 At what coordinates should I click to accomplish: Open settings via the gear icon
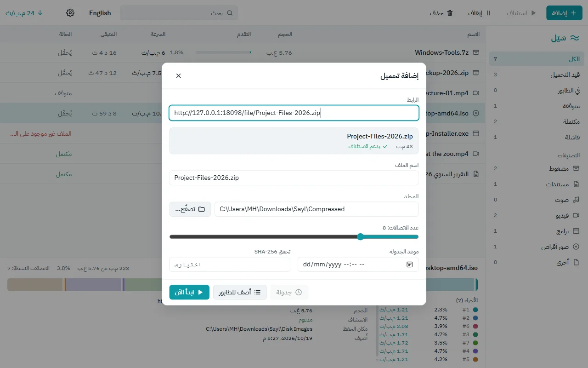pyautogui.click(x=70, y=13)
